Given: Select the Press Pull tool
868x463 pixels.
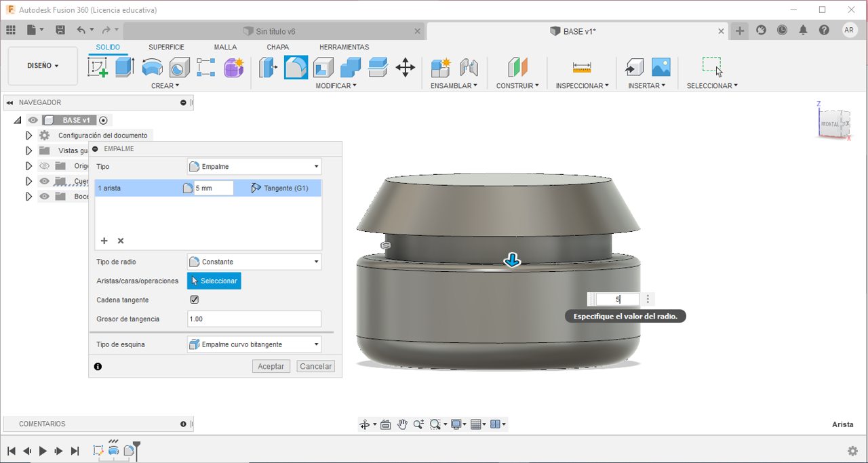Looking at the screenshot, I should pos(269,67).
